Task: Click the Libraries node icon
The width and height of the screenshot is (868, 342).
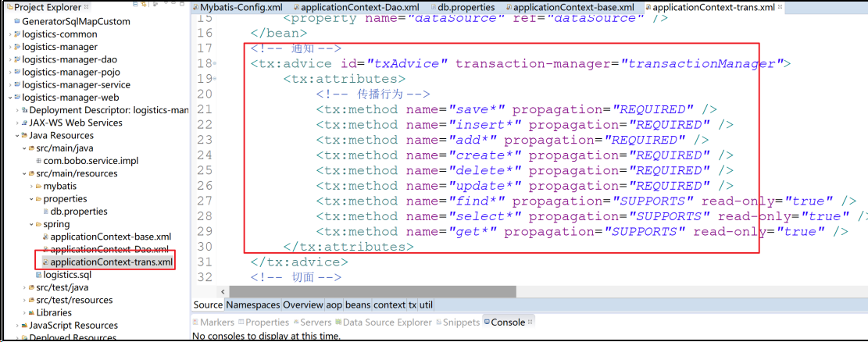Action: (31, 313)
